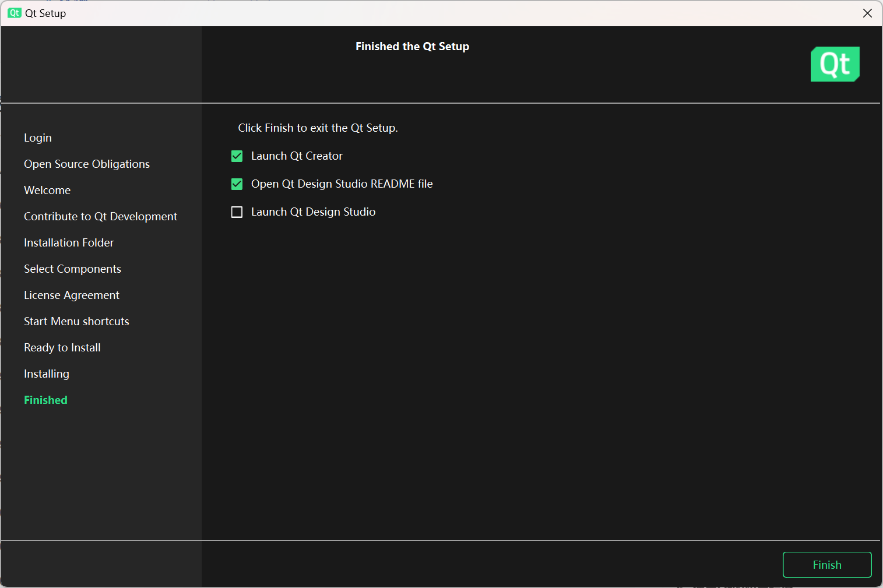Click the 'Qt Setup' window title text
Viewport: 883px width, 588px height.
(45, 13)
